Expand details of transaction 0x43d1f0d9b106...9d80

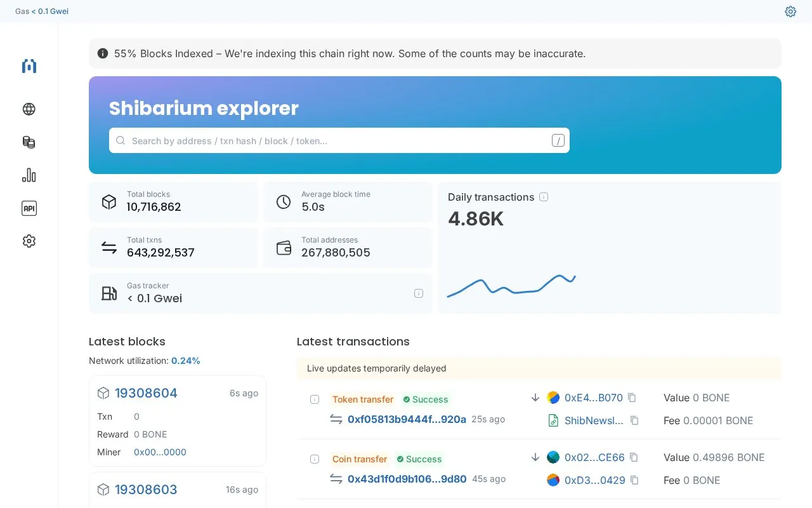coord(315,459)
